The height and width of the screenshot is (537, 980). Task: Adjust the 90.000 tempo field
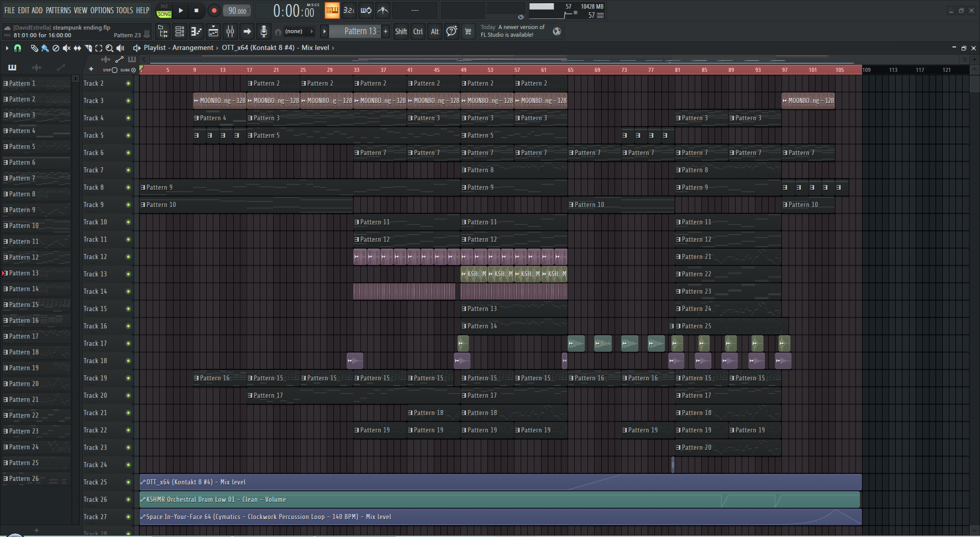pyautogui.click(x=237, y=11)
